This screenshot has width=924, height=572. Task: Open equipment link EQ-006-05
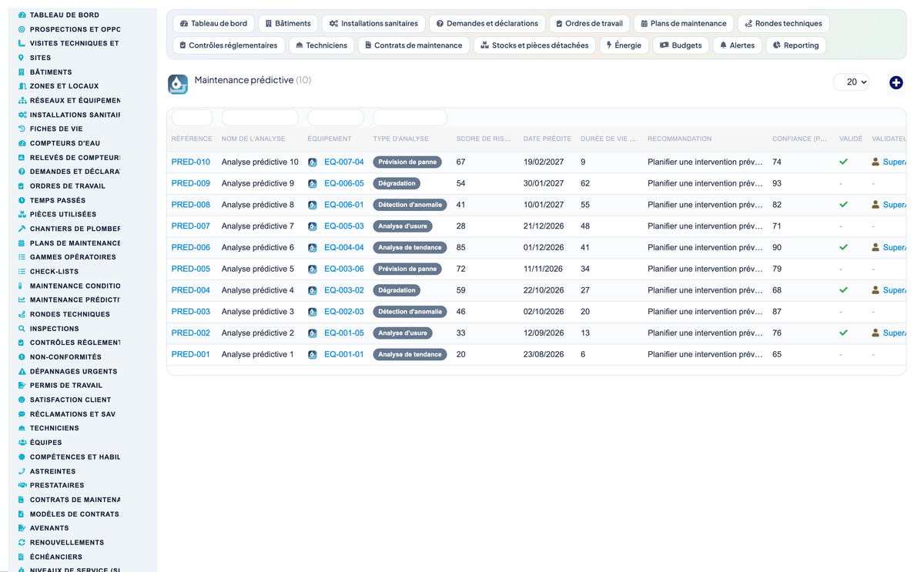pos(344,183)
